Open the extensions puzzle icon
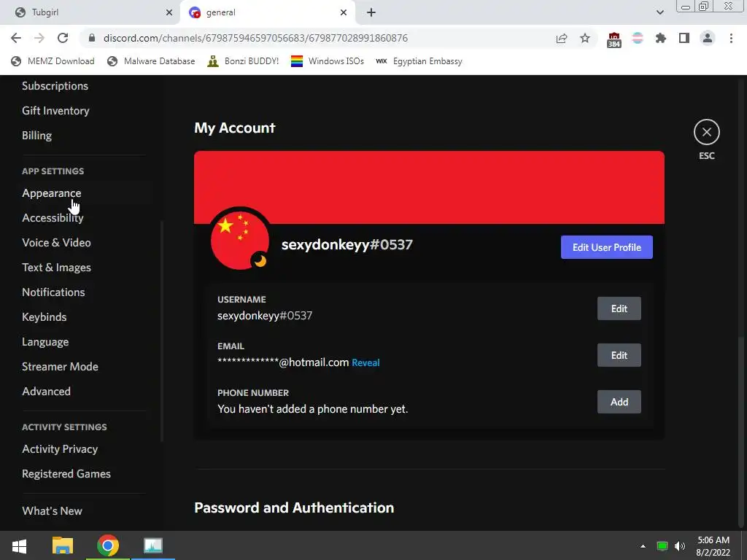747x560 pixels. point(660,38)
